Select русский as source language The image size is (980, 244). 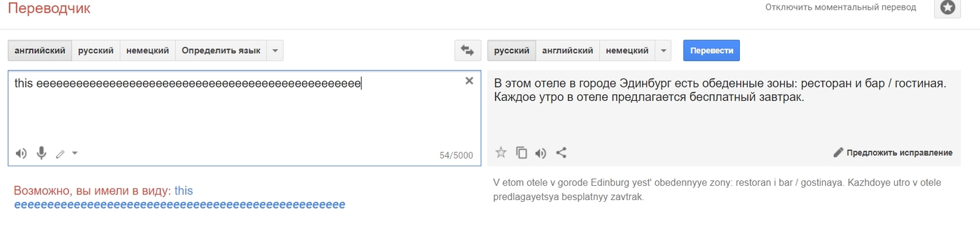(x=96, y=51)
